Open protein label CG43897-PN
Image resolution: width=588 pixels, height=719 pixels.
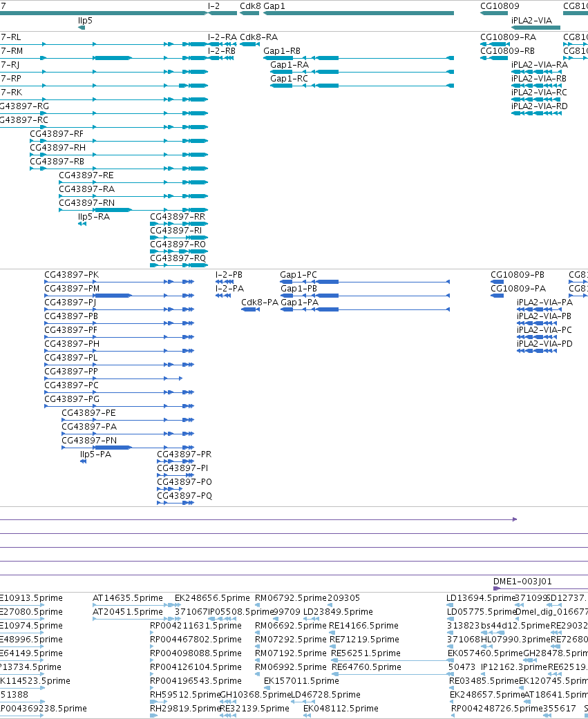pyautogui.click(x=89, y=440)
